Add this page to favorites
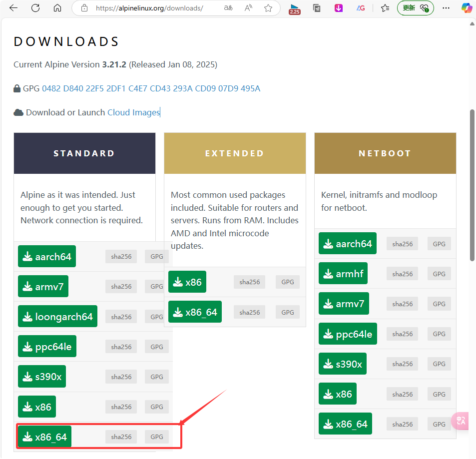This screenshot has width=476, height=459. (268, 8)
